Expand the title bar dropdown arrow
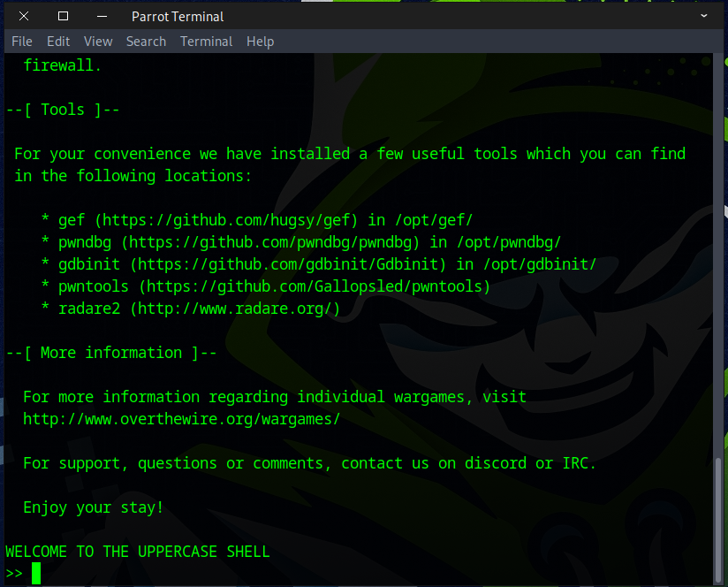The image size is (728, 587). tap(704, 16)
